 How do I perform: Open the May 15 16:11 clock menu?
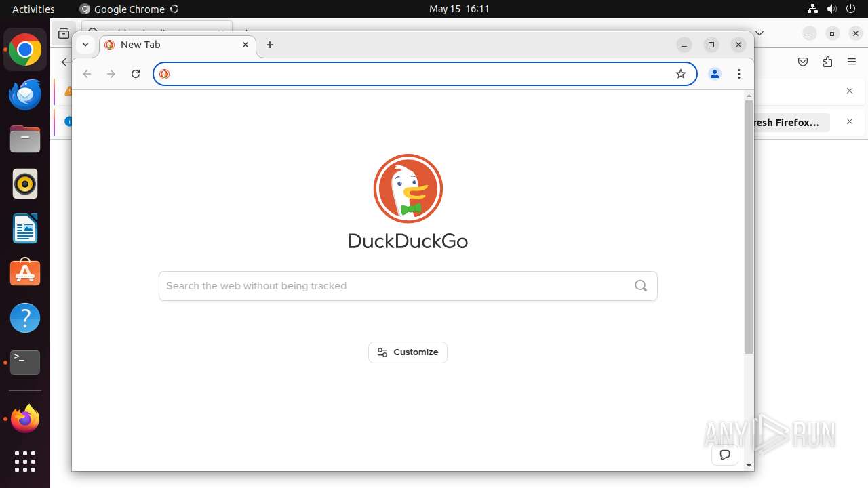click(x=459, y=9)
